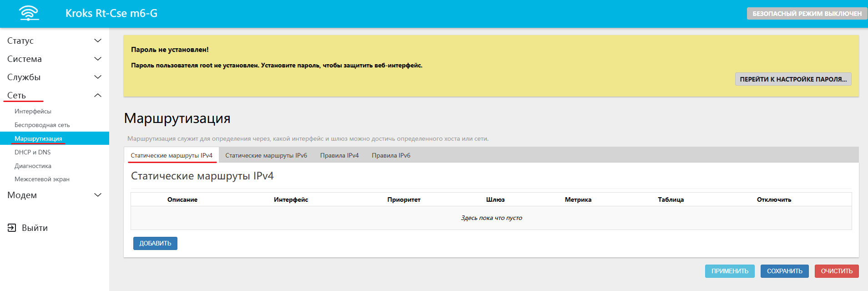Image resolution: width=868 pixels, height=291 pixels.
Task: Open Межсетевой экран settings
Action: click(x=42, y=179)
